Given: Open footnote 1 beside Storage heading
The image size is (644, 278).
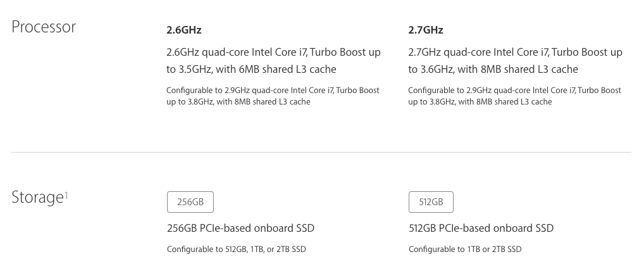Looking at the screenshot, I should [66, 194].
